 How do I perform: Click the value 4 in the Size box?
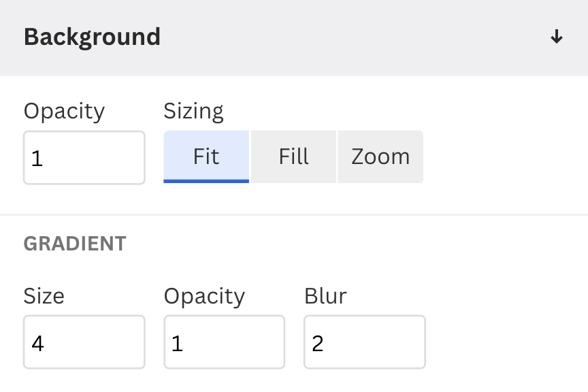point(38,344)
